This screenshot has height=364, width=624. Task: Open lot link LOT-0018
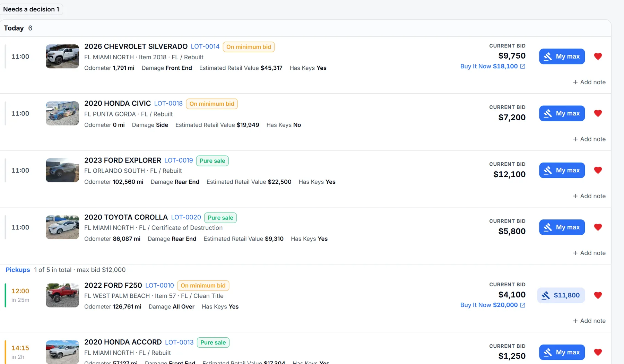[168, 103]
